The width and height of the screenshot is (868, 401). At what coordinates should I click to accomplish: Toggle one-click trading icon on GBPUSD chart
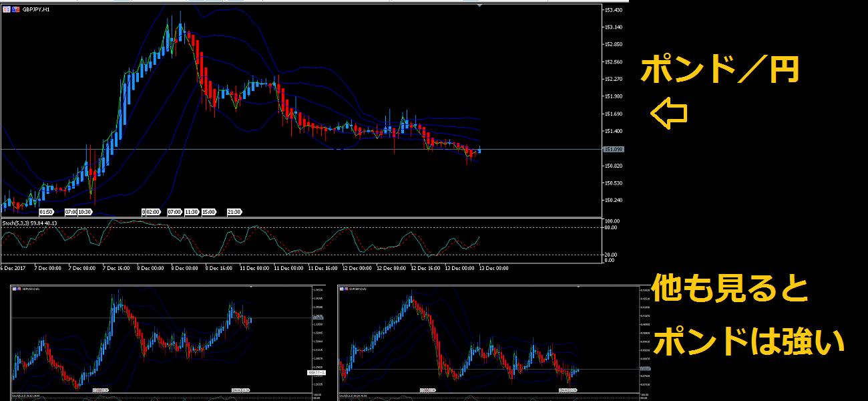15,289
